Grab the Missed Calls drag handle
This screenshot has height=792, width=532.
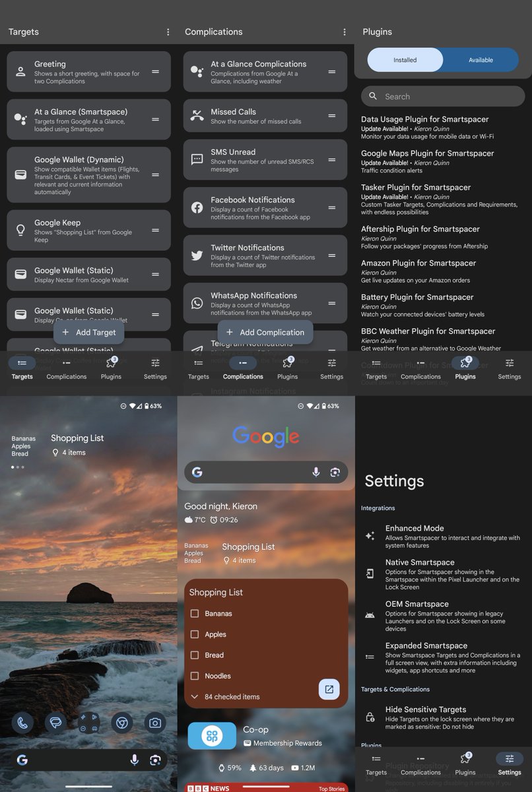tap(332, 115)
